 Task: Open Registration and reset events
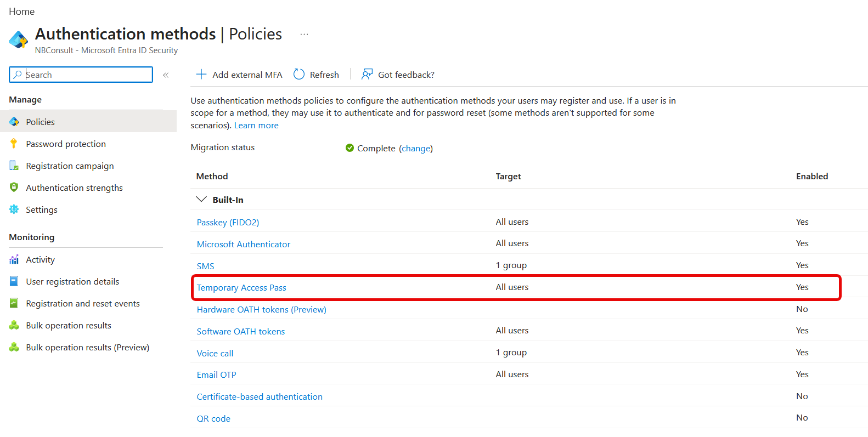[82, 303]
